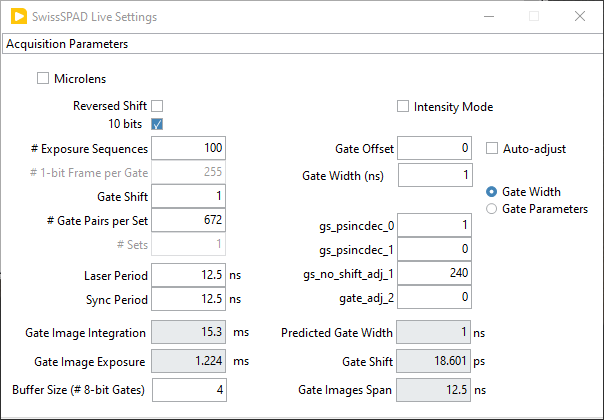Select the Gate Image Integration readout 15.3

[188, 332]
